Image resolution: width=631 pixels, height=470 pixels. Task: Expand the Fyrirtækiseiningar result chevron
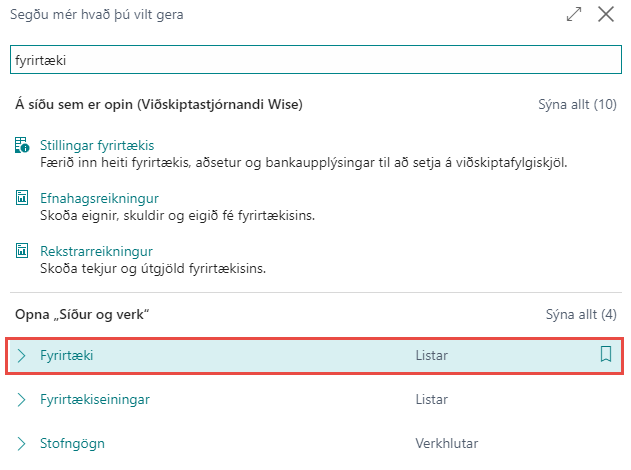pos(22,400)
